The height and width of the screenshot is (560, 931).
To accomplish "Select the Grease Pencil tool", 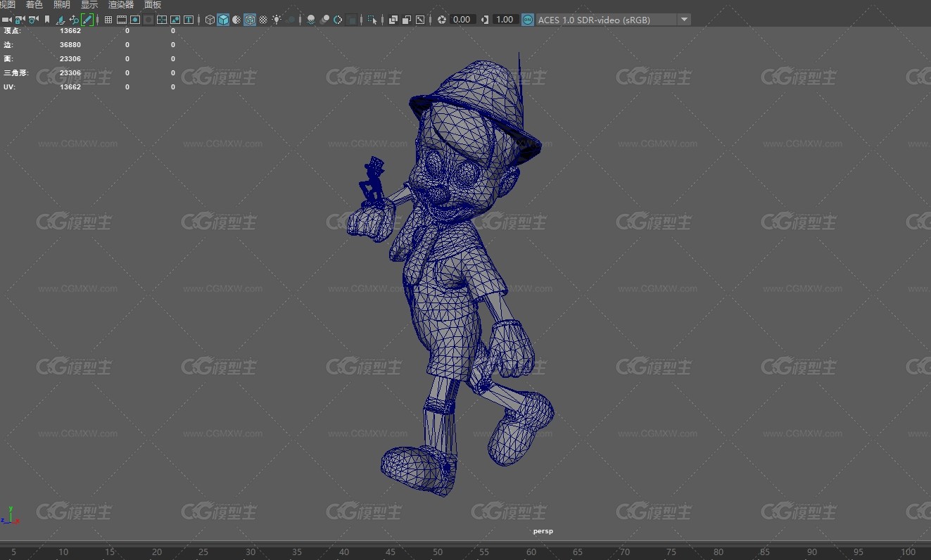I will pyautogui.click(x=87, y=20).
